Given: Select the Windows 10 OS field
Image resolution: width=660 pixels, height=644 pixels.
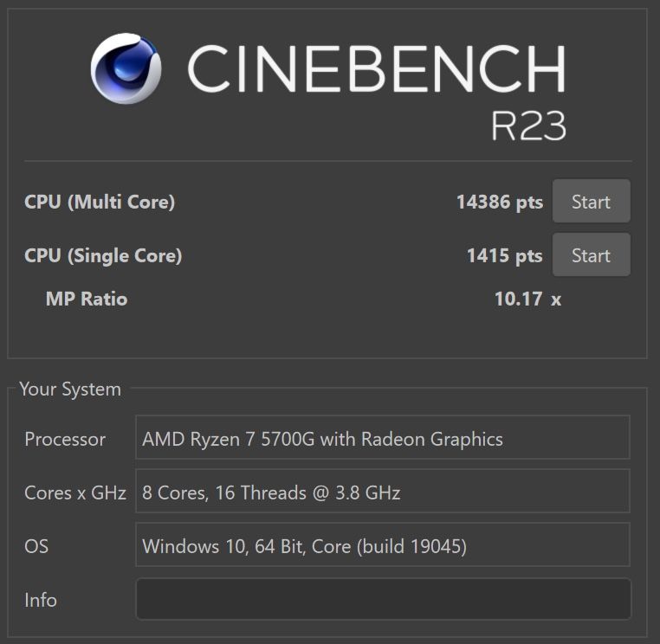Looking at the screenshot, I should 382,545.
